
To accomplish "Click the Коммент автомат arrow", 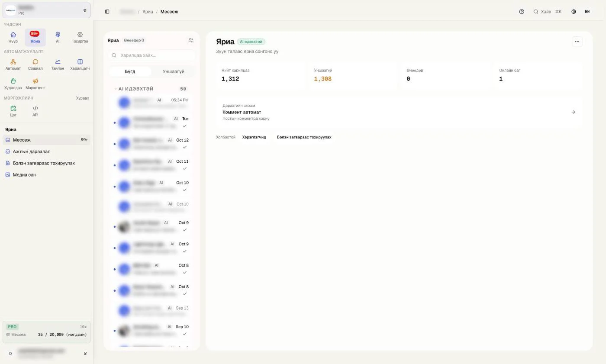I will click(573, 112).
